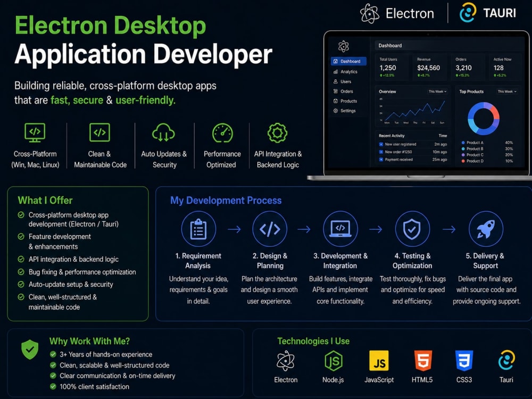This screenshot has height=399, width=532.
Task: Click the Product C purple legend dot
Action: [x=463, y=155]
